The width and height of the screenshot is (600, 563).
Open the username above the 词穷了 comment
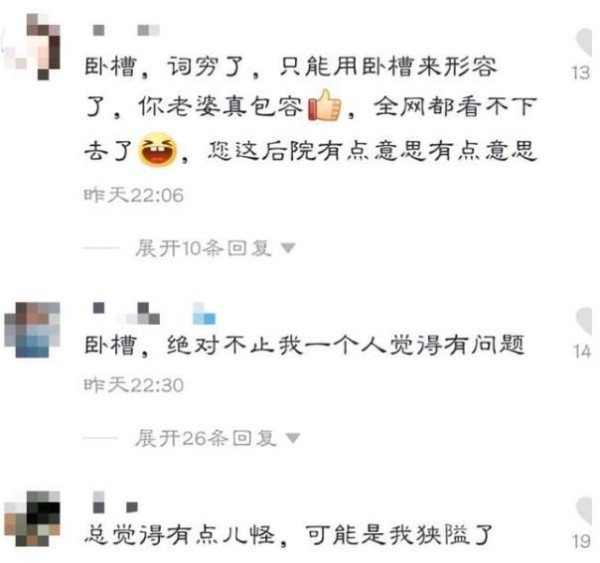click(126, 30)
